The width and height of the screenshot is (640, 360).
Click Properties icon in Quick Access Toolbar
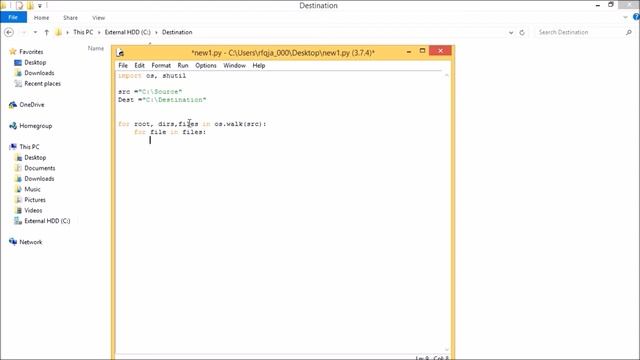[19, 6]
